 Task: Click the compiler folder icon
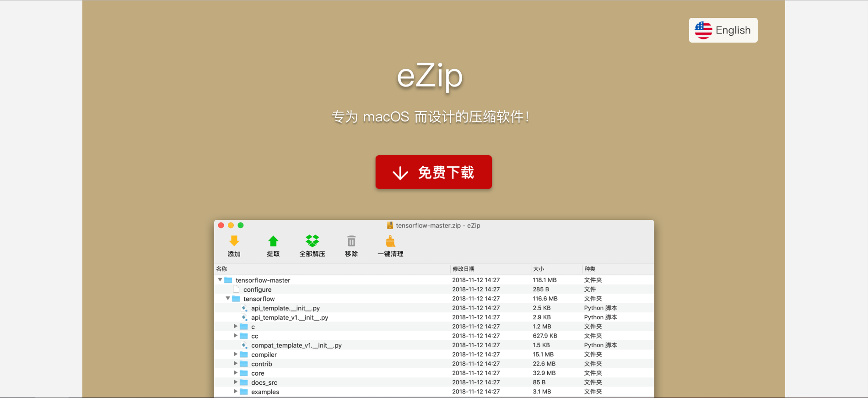tap(244, 354)
